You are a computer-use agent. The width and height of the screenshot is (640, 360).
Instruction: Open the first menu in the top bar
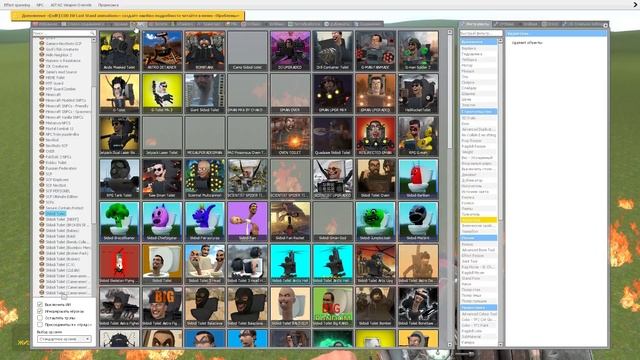click(17, 5)
